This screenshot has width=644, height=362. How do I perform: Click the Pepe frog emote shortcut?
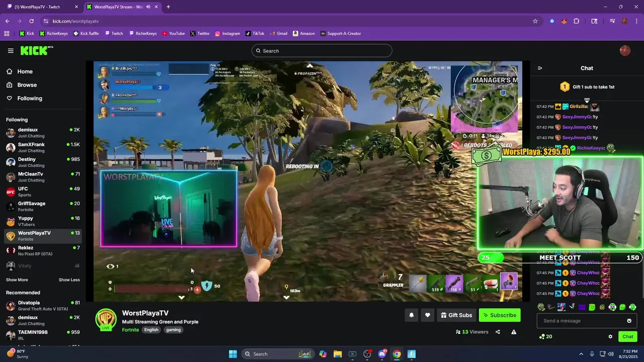coord(541,307)
